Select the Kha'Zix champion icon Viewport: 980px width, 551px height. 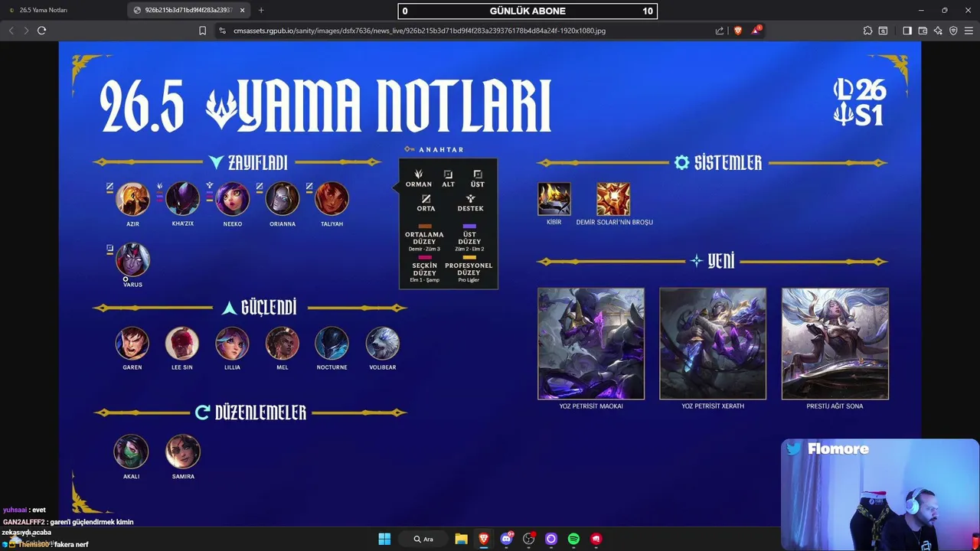pos(182,199)
